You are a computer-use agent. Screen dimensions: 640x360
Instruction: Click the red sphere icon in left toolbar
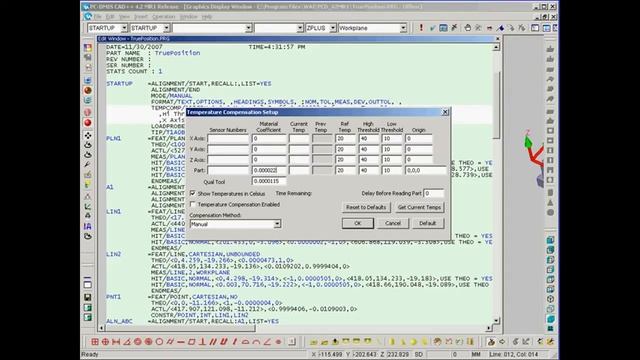tap(87, 122)
